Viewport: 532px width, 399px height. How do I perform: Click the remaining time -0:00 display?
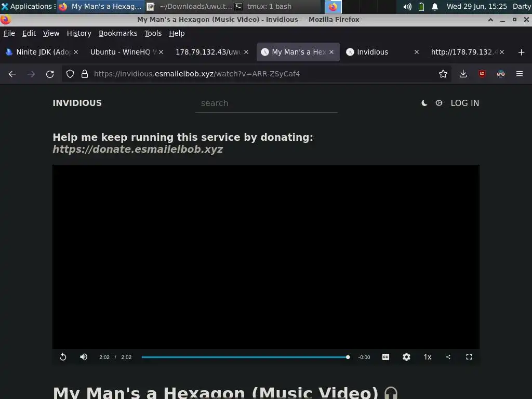[x=364, y=357]
